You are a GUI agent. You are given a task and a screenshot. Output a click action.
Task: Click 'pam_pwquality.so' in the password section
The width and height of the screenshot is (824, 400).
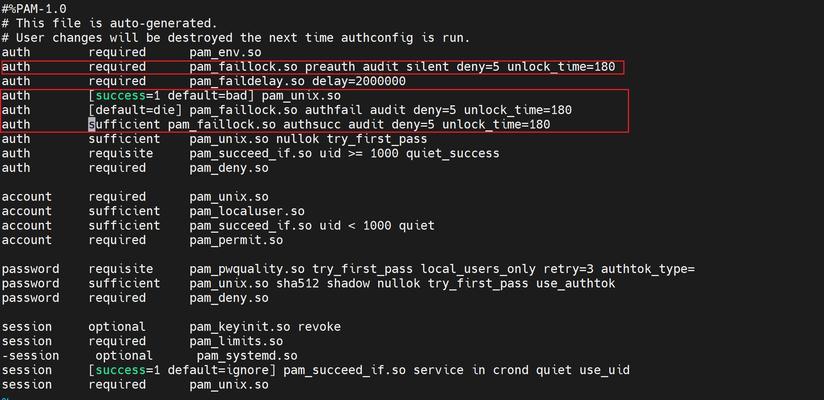coord(247,269)
